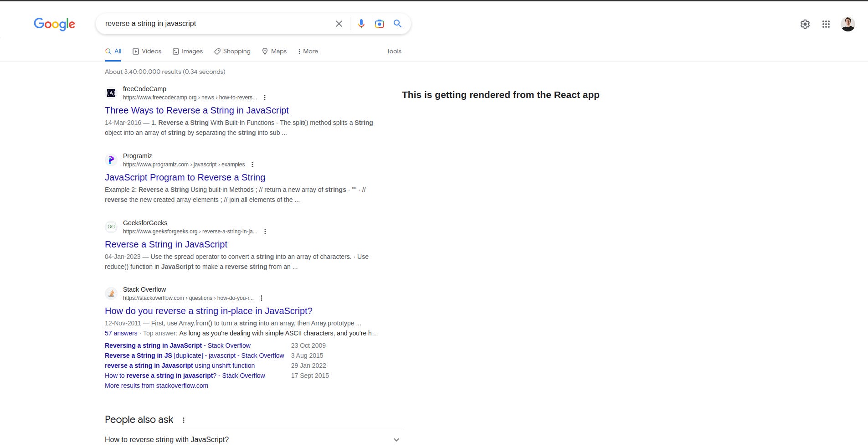Click the 'About 3,40,00,000 results' stats text
Image resolution: width=868 pixels, height=448 pixels.
[165, 72]
